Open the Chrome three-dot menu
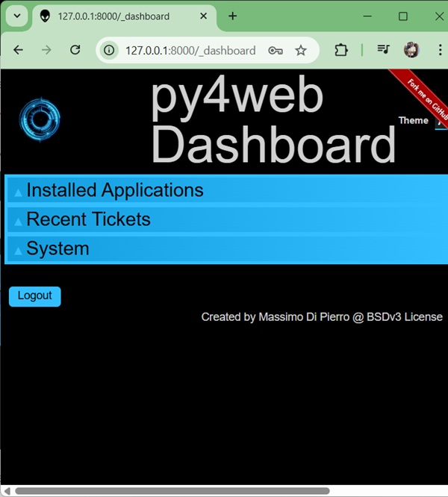This screenshot has width=448, height=497. 440,50
